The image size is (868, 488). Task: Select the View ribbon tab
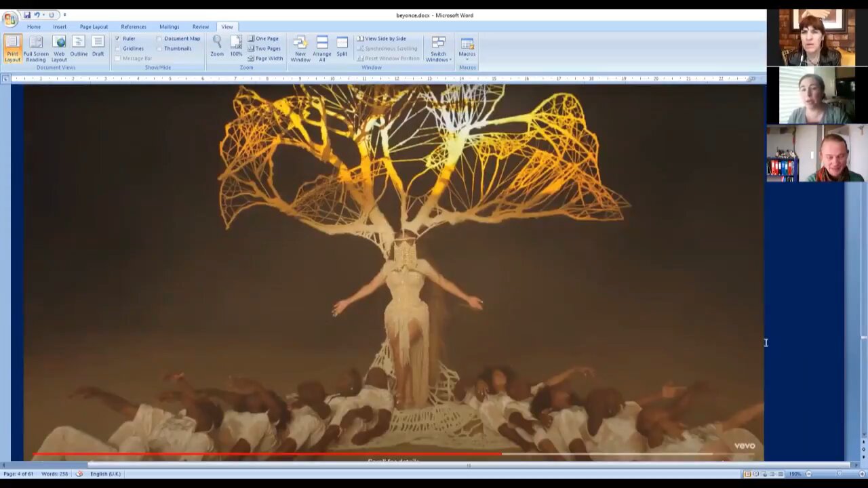[227, 26]
